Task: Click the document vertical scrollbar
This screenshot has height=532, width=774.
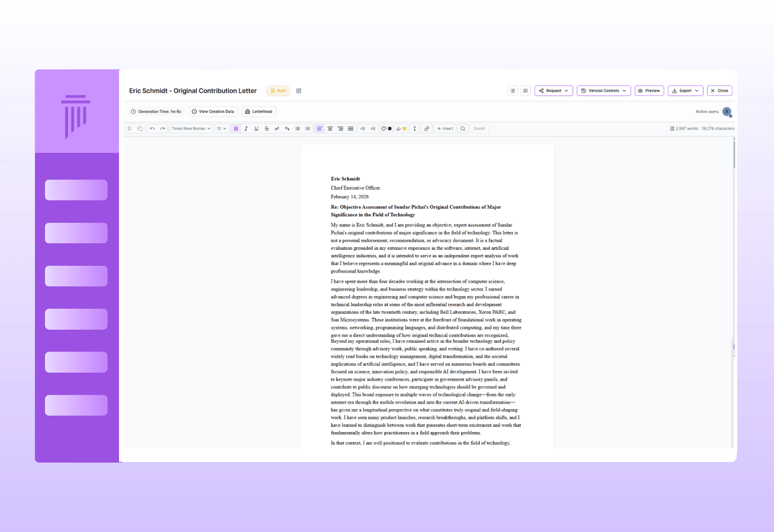Action: [x=734, y=155]
